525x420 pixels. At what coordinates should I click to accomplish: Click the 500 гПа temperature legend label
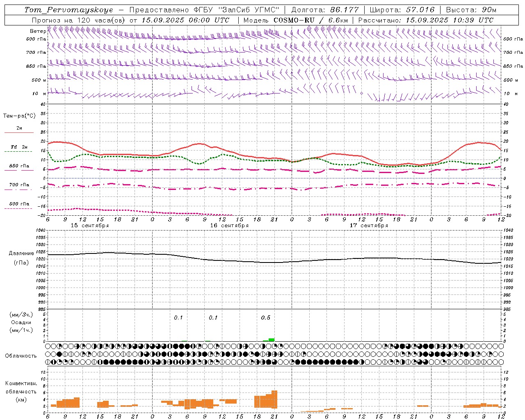pos(19,204)
